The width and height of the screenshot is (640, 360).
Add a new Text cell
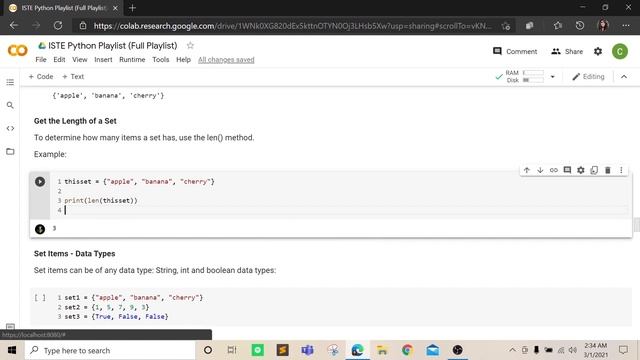73,77
